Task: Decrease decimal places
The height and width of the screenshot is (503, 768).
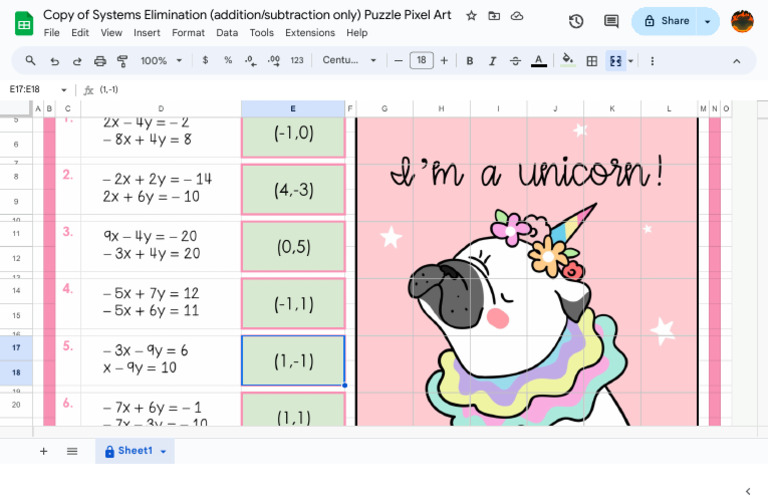Action: click(x=250, y=61)
